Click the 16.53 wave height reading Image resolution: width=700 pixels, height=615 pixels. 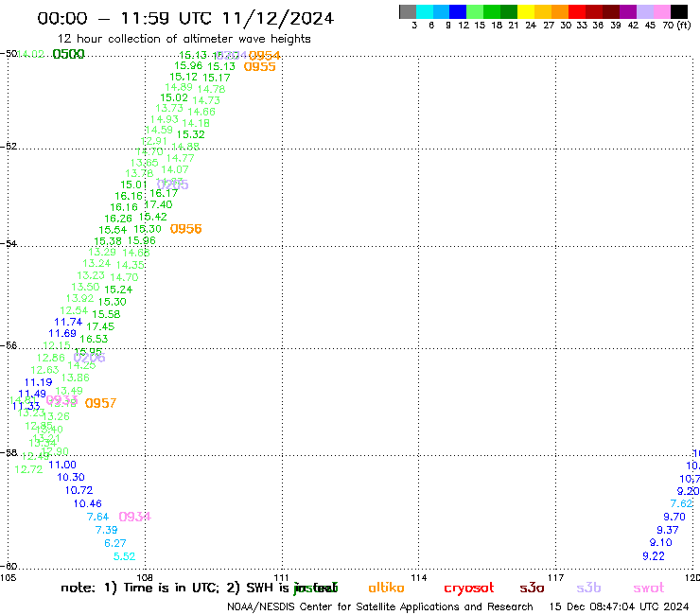(x=94, y=339)
